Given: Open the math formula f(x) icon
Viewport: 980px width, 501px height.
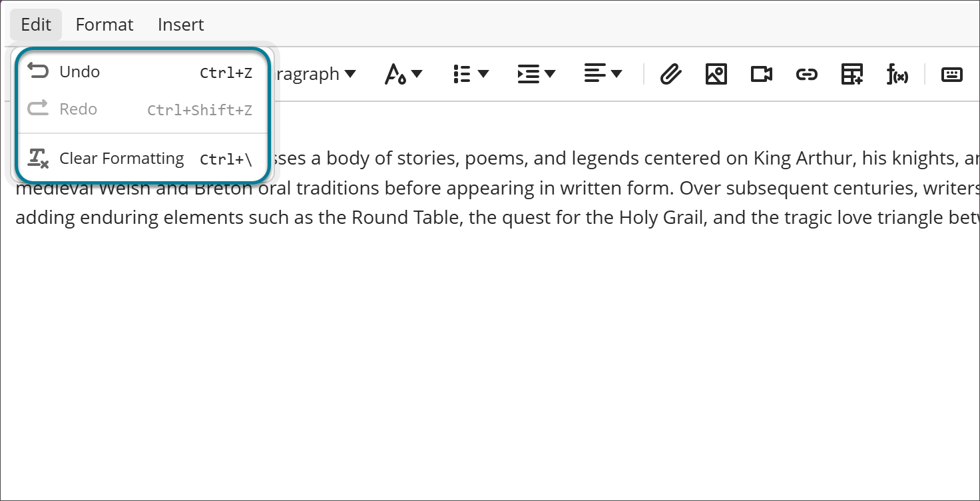Looking at the screenshot, I should pyautogui.click(x=897, y=74).
